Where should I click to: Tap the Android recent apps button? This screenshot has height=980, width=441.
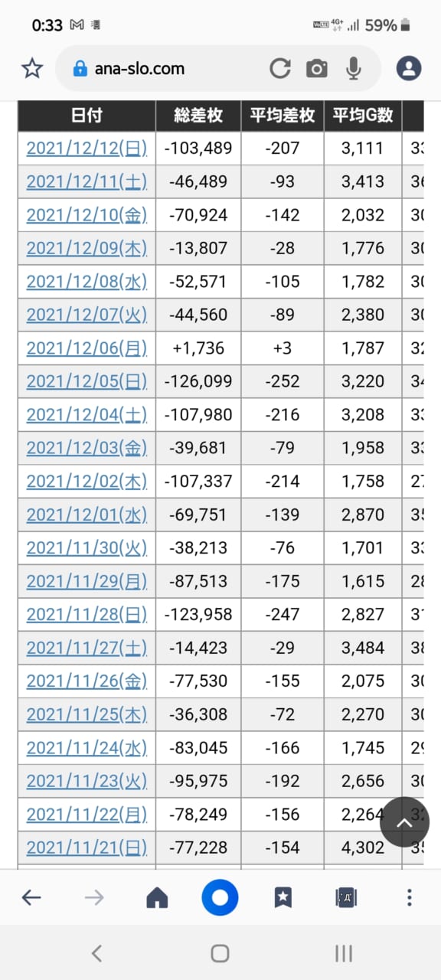click(344, 953)
